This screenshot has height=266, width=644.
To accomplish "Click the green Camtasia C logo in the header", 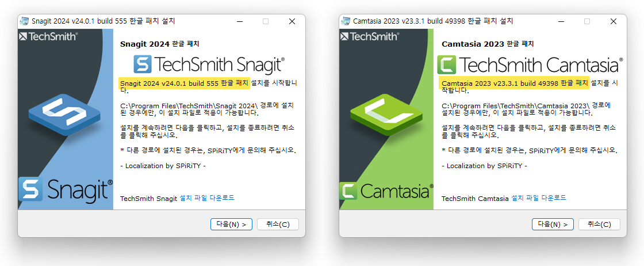I will click(446, 65).
